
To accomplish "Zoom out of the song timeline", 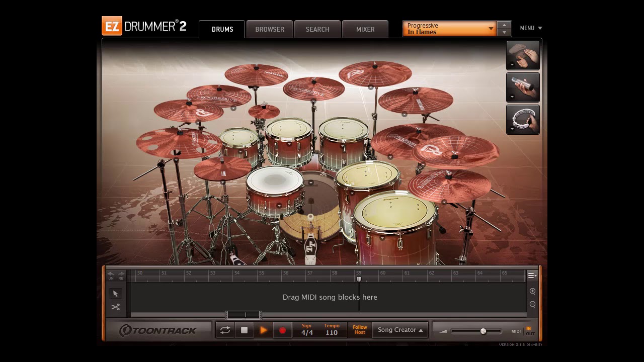I will coord(532,304).
